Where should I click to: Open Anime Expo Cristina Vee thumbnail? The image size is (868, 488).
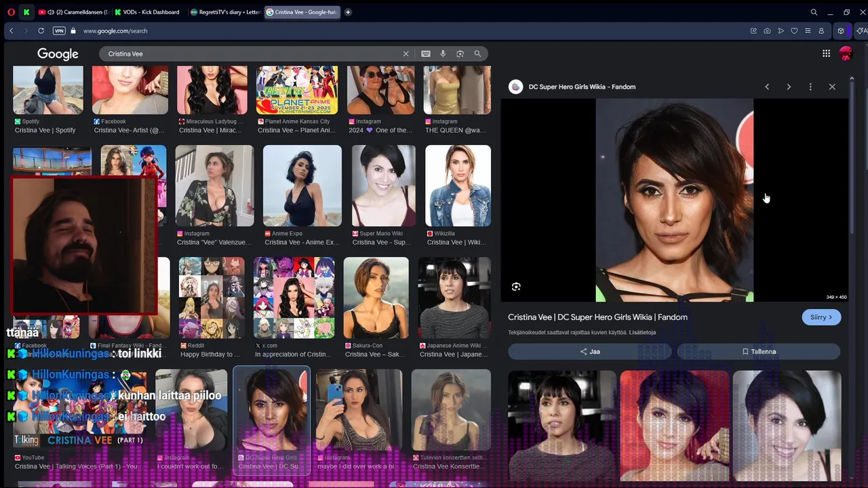[x=302, y=186]
